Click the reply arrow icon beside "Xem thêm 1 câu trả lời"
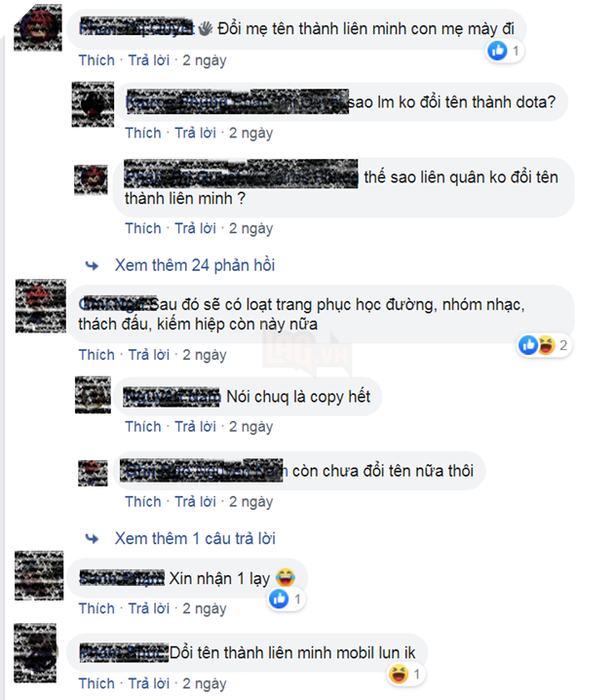614x700 pixels. (92, 539)
